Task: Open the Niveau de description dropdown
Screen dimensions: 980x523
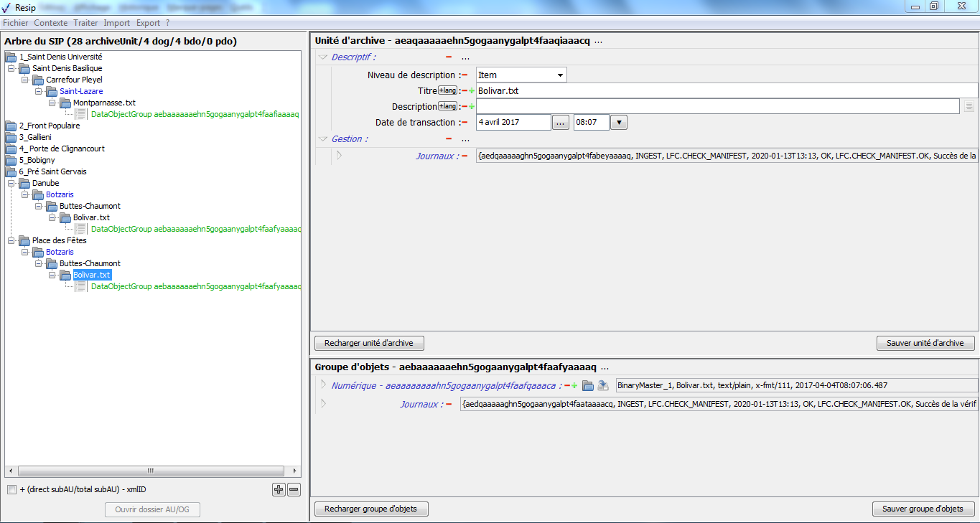Action: click(559, 75)
